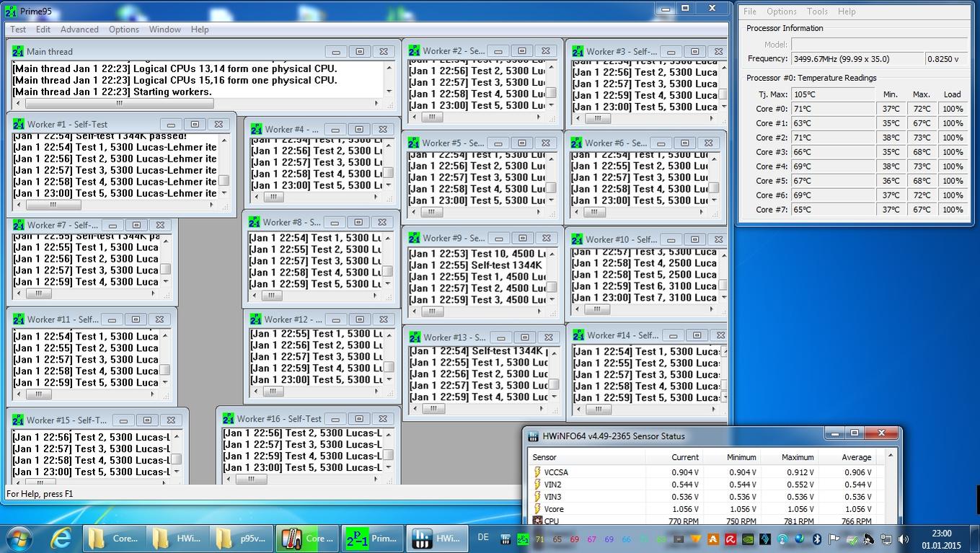Screen dimensions: 980x553
Task: Click the Worker #13 window icon
Action: pyautogui.click(x=415, y=337)
